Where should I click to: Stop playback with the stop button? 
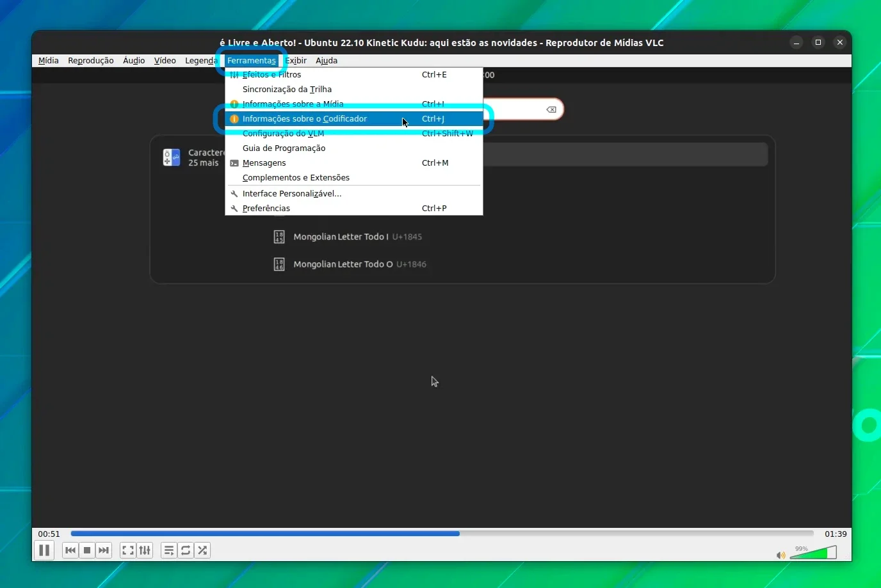(x=87, y=550)
